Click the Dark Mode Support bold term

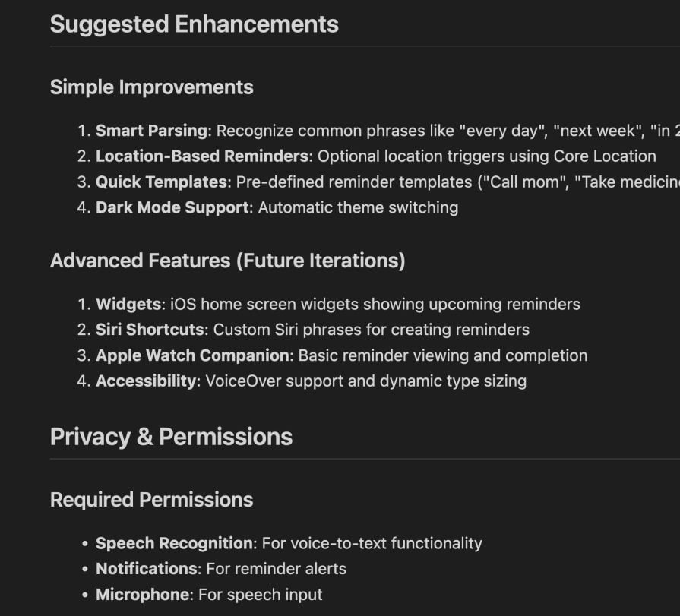coord(172,207)
